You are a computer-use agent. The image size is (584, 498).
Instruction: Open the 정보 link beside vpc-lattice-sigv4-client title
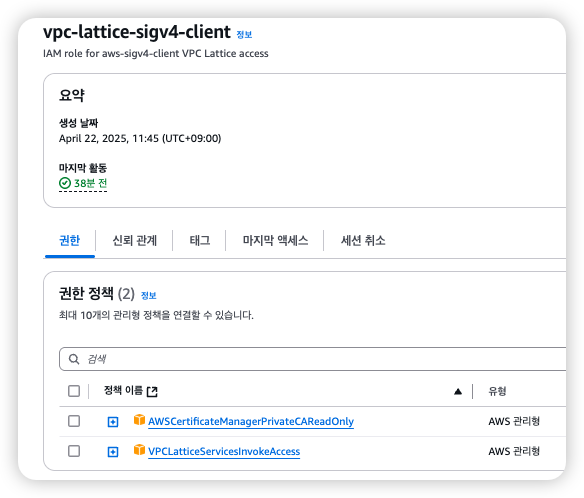pos(244,34)
